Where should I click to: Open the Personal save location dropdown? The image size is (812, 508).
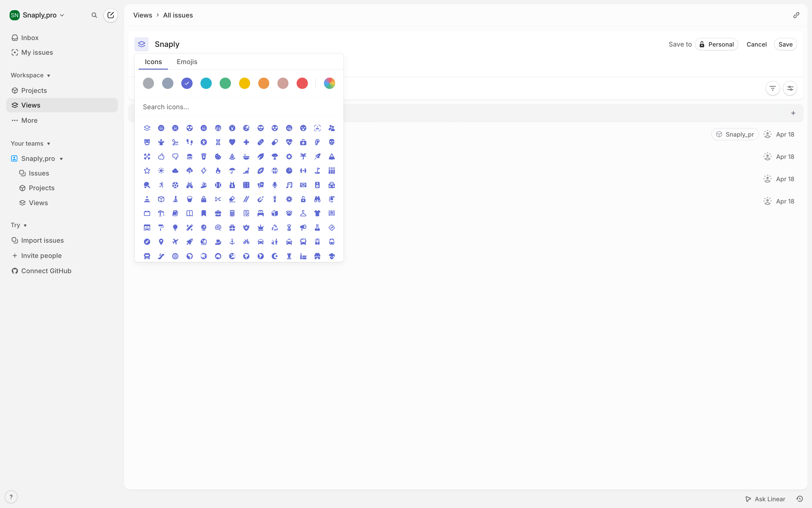[716, 44]
